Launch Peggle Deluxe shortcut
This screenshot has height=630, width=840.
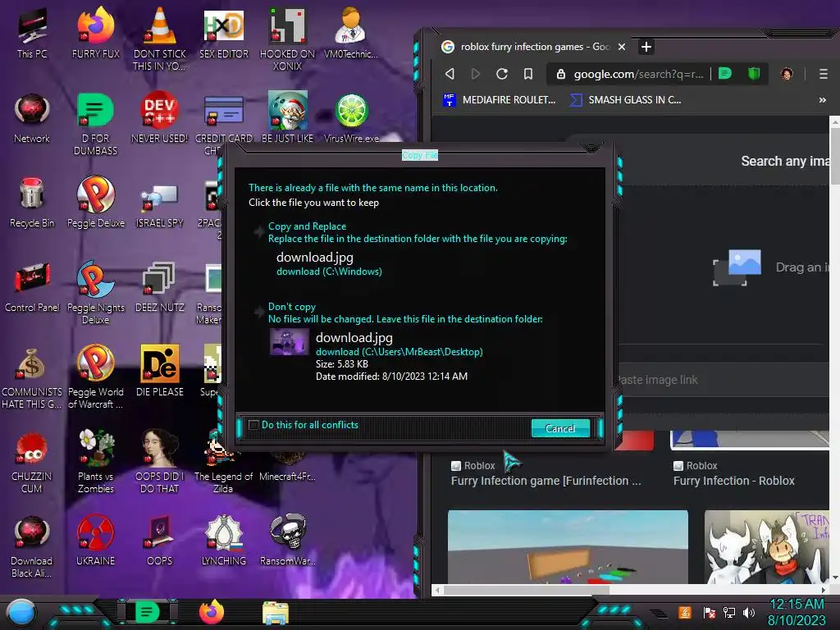[95, 203]
